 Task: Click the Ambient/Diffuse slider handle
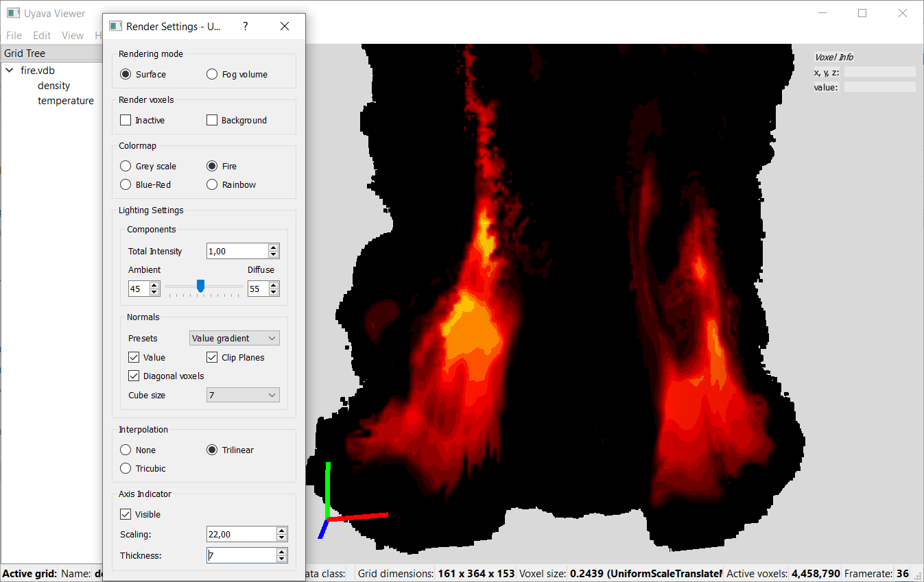pos(200,286)
